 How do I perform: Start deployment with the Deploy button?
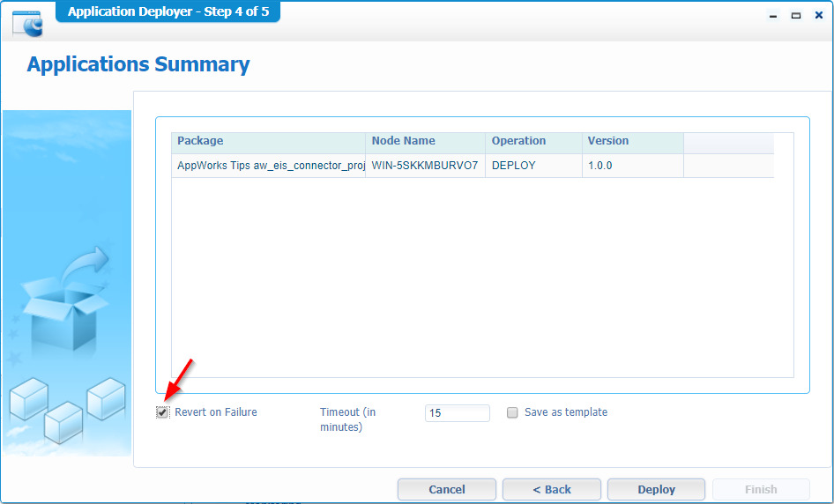(x=656, y=489)
